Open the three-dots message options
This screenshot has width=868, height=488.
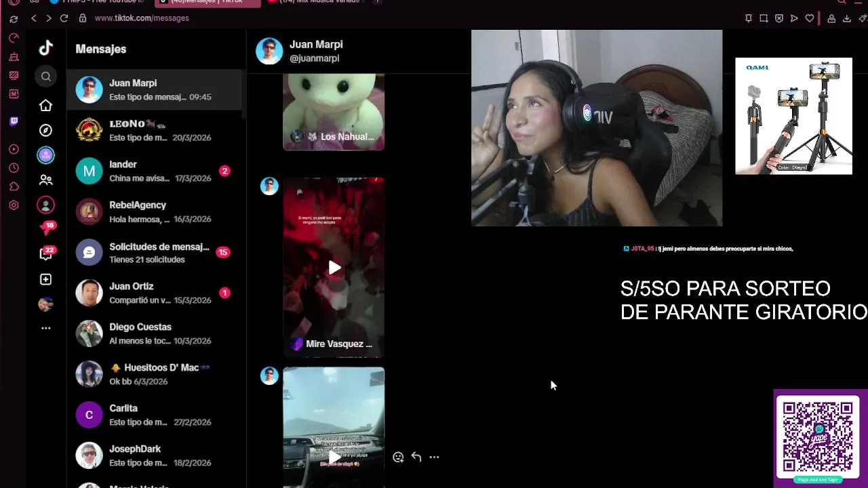pyautogui.click(x=434, y=457)
